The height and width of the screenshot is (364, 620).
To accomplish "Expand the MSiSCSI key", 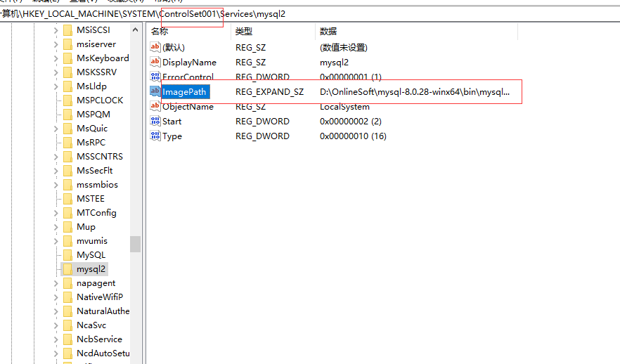I will pos(56,30).
